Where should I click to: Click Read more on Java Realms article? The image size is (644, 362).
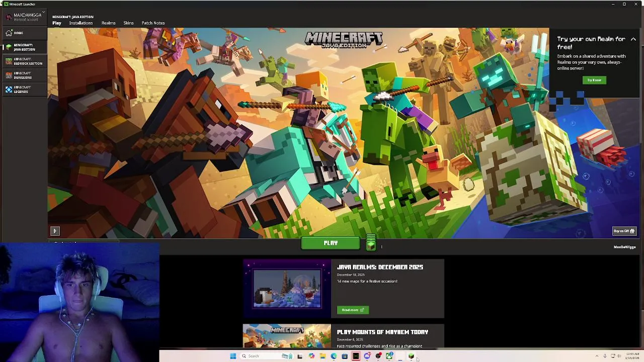pos(353,310)
